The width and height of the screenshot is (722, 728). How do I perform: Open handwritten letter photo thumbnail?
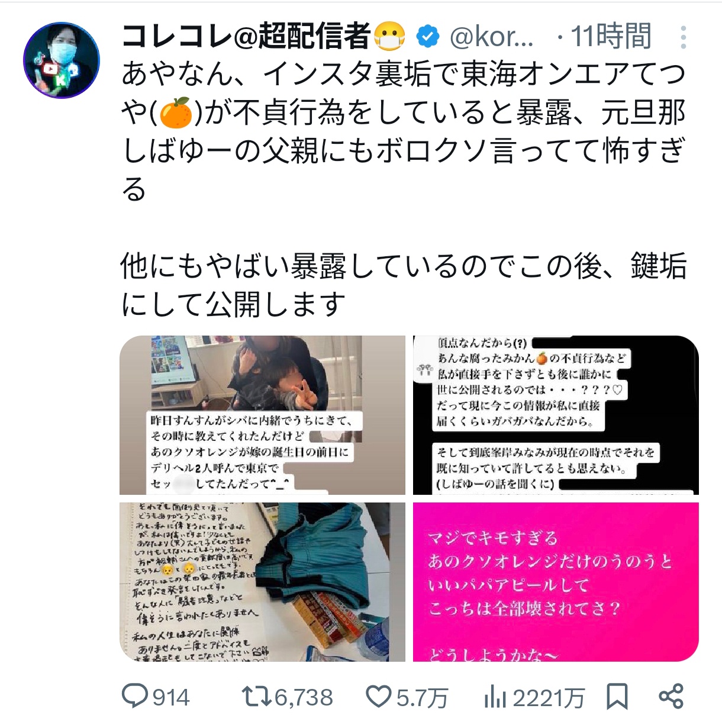click(262, 582)
